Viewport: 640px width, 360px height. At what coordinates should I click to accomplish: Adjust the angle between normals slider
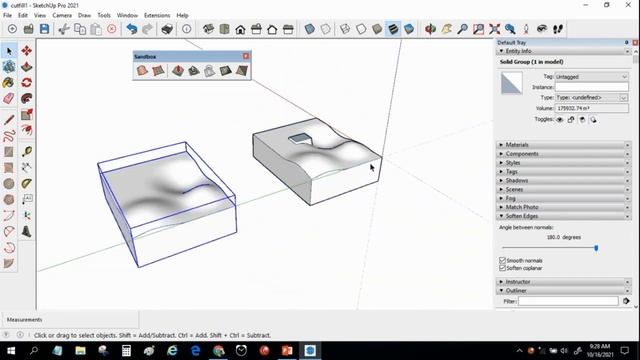[x=596, y=248]
